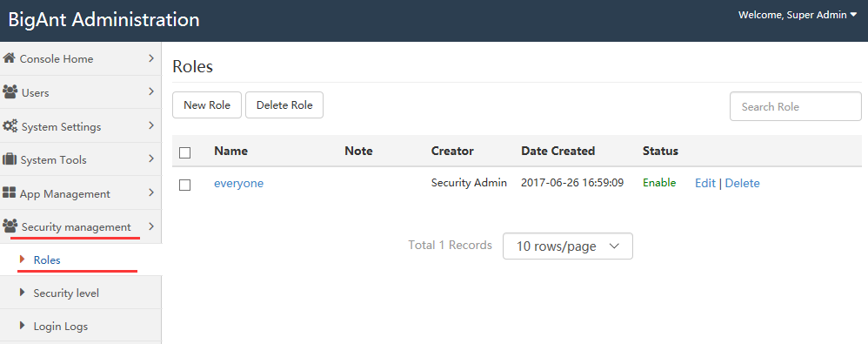This screenshot has height=344, width=868.
Task: Click Edit for the everyone role
Action: pyautogui.click(x=705, y=184)
